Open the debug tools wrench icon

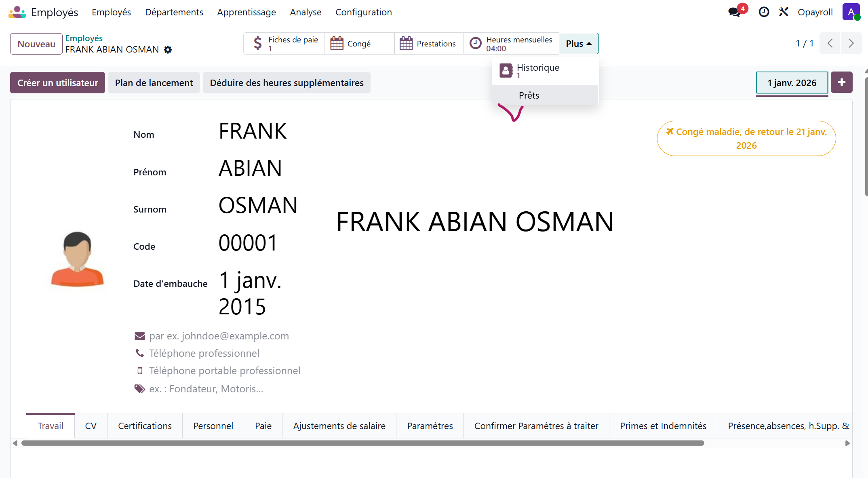click(x=784, y=12)
